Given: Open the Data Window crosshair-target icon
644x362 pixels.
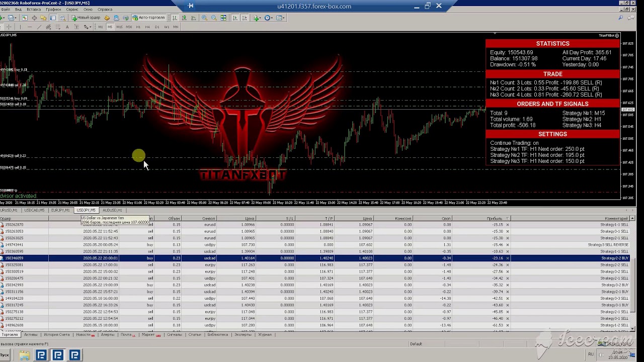Looking at the screenshot, I should pyautogui.click(x=34, y=18).
